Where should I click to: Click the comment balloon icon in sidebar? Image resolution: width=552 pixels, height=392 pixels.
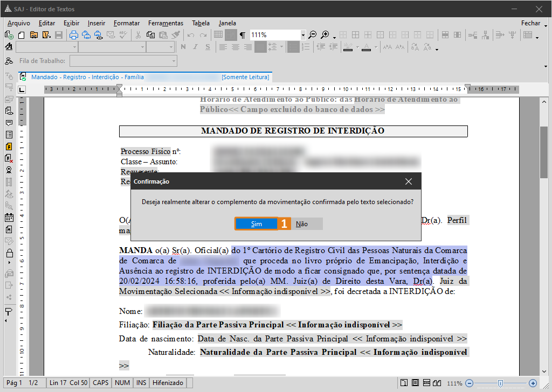pyautogui.click(x=9, y=123)
